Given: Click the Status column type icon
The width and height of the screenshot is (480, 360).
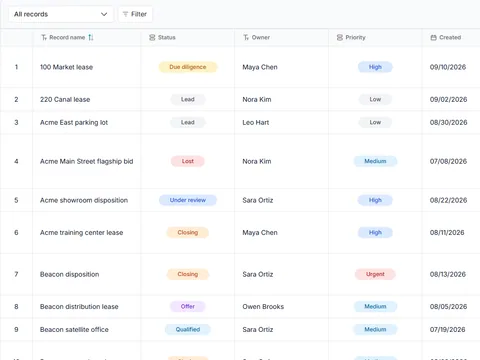Looking at the screenshot, I should click(x=152, y=38).
